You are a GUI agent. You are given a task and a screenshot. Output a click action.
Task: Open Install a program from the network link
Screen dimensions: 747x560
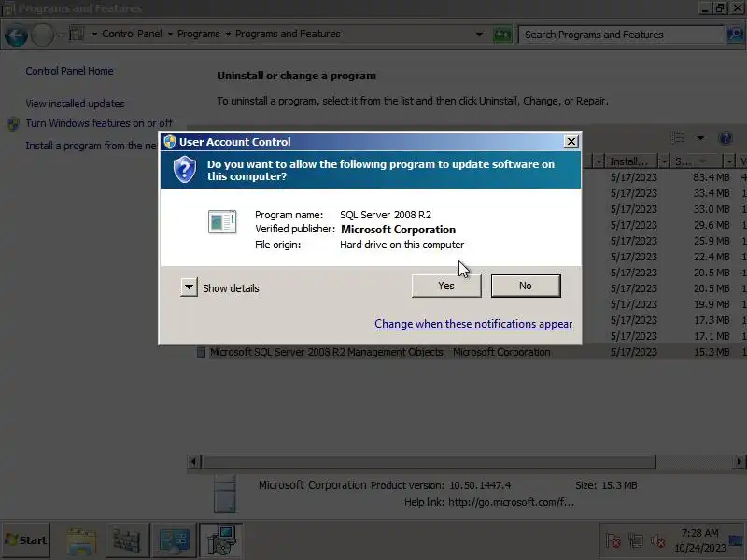91,146
